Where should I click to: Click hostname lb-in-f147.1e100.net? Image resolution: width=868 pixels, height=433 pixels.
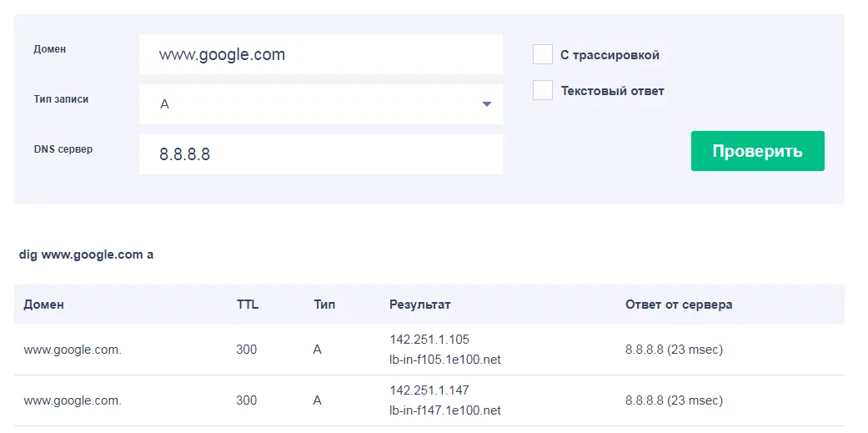444,410
